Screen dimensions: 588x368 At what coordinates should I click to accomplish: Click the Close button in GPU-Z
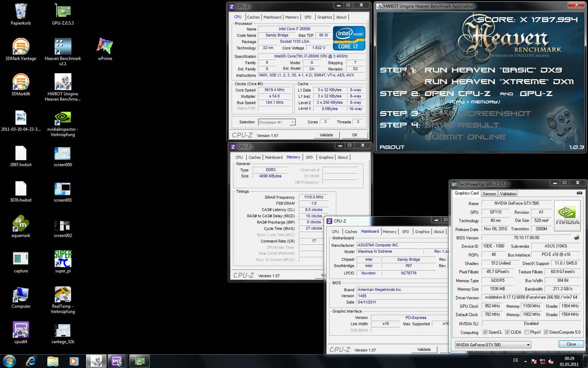pos(571,344)
